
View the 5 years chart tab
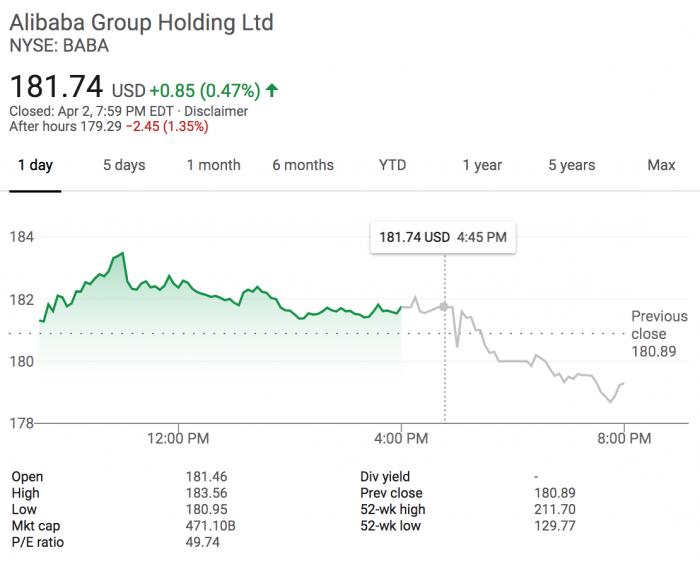click(x=571, y=165)
